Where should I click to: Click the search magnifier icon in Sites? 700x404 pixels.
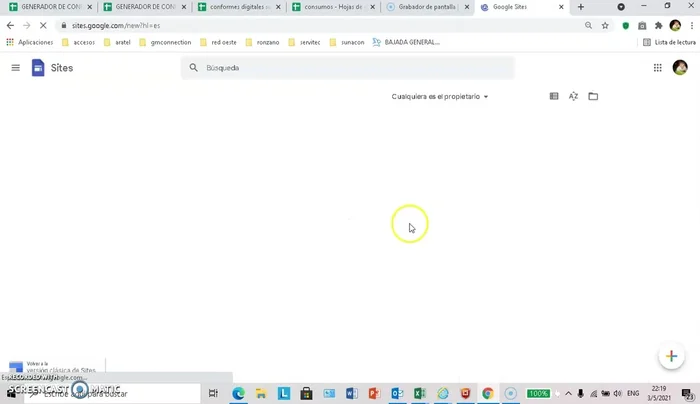click(x=193, y=68)
